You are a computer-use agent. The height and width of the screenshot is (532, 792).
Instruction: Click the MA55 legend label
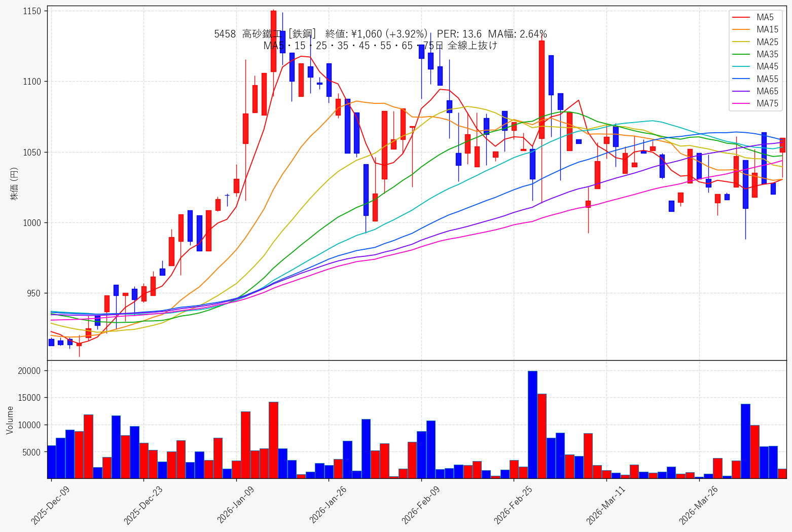click(767, 79)
